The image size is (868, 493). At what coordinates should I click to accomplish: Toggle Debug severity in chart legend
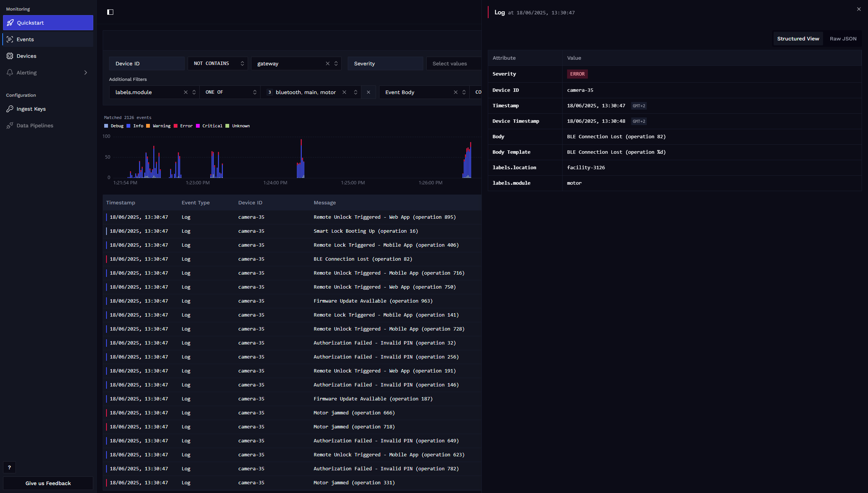(114, 126)
